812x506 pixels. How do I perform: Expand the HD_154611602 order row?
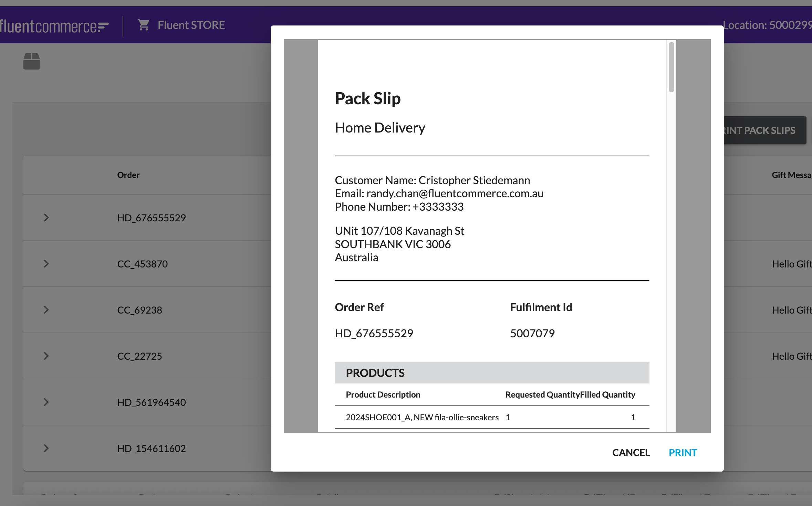point(46,448)
